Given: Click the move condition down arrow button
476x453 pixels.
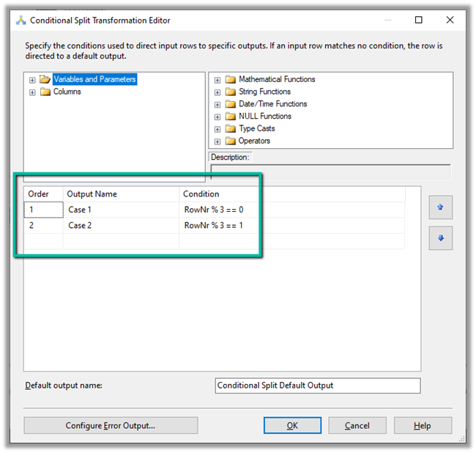Looking at the screenshot, I should tap(440, 238).
